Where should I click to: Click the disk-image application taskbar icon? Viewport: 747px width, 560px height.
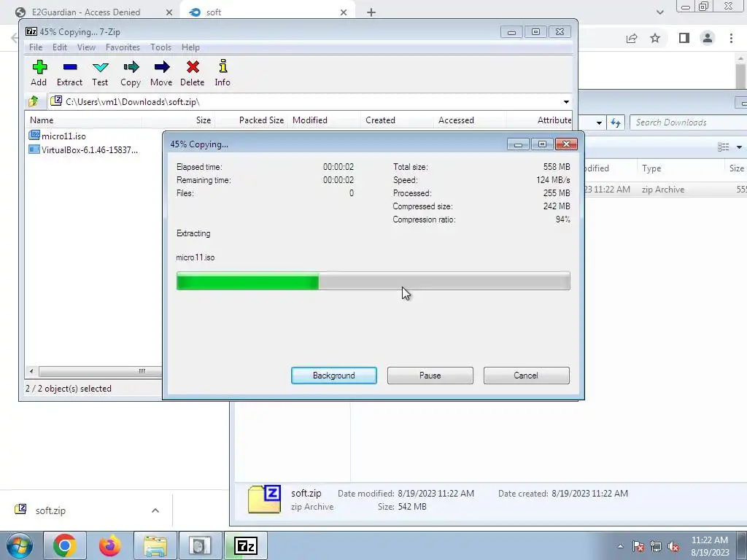tap(200, 545)
